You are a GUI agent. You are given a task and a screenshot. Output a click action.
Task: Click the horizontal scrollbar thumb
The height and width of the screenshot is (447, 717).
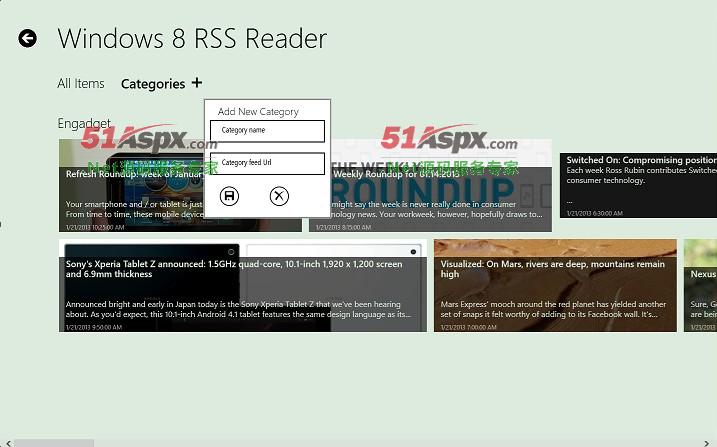point(54,443)
